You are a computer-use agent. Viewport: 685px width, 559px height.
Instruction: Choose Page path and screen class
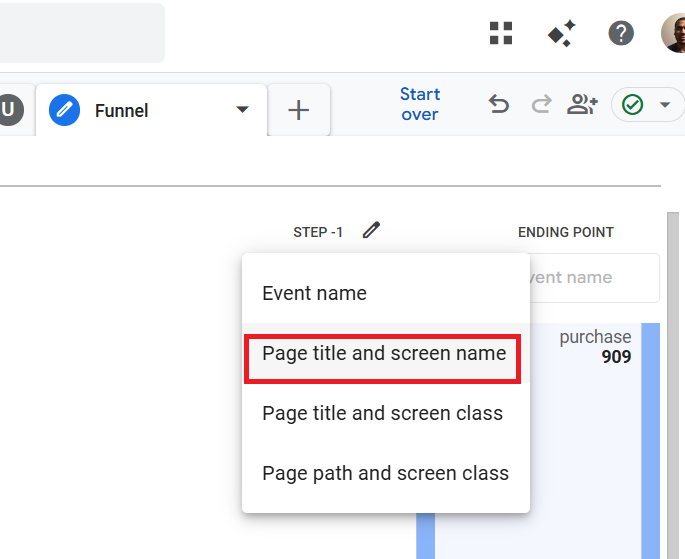click(x=385, y=473)
